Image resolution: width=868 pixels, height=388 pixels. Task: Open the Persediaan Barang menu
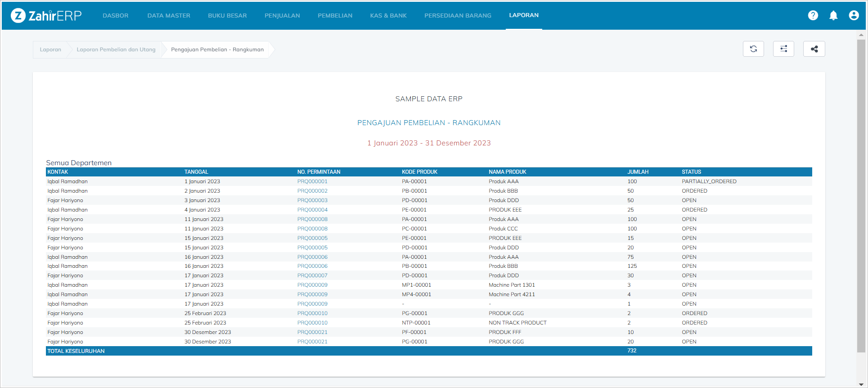pos(458,16)
